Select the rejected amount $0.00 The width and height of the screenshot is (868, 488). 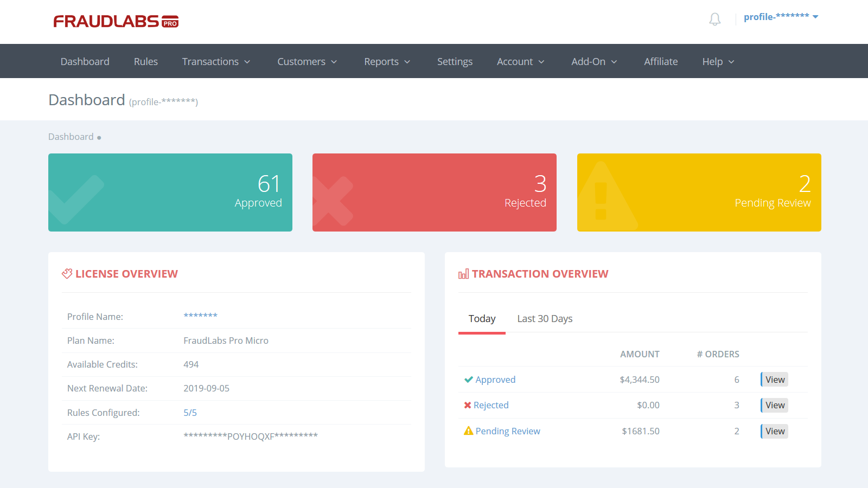(x=648, y=405)
